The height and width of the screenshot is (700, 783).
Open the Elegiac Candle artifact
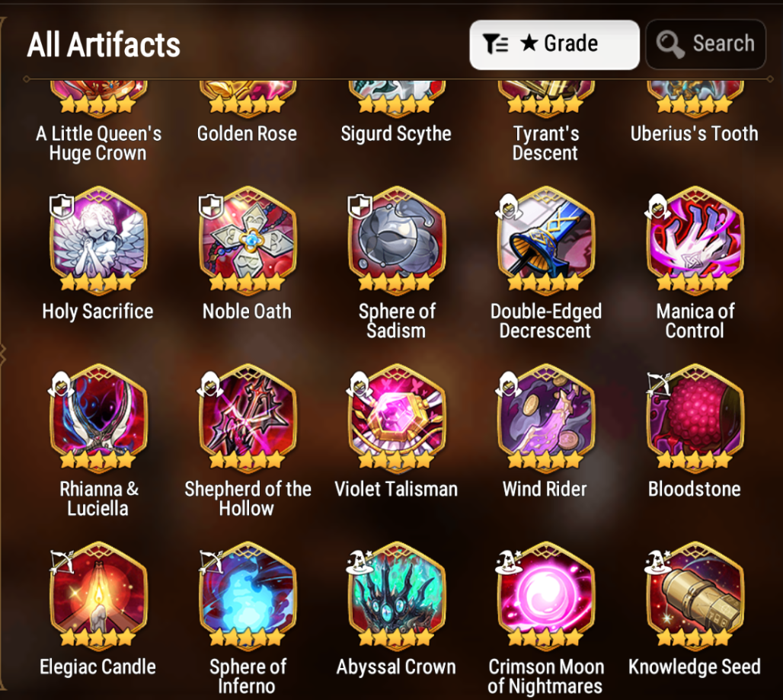tap(97, 594)
